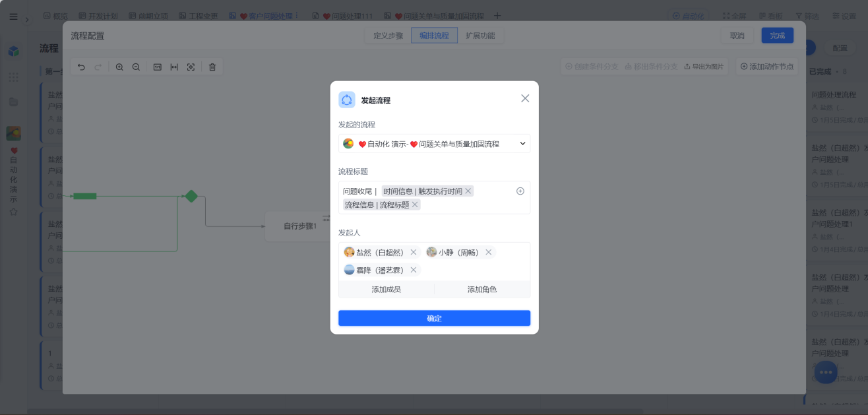
Task: Remove the 流程信息 | 流程标题 tag
Action: point(415,205)
